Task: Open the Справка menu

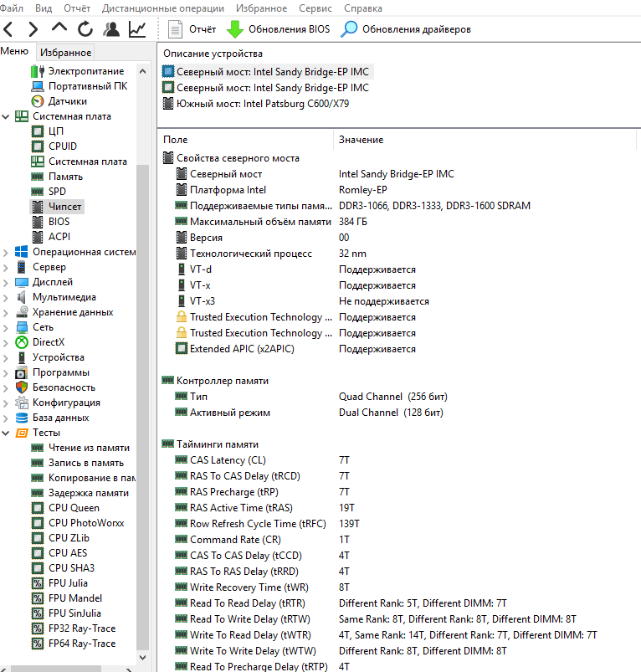Action: click(x=363, y=8)
